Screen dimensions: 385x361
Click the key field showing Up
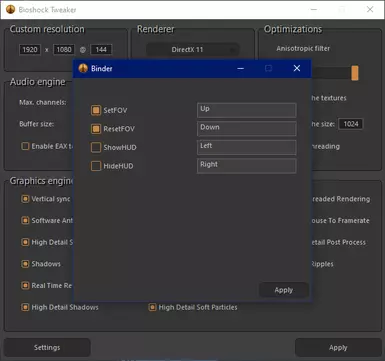click(247, 110)
